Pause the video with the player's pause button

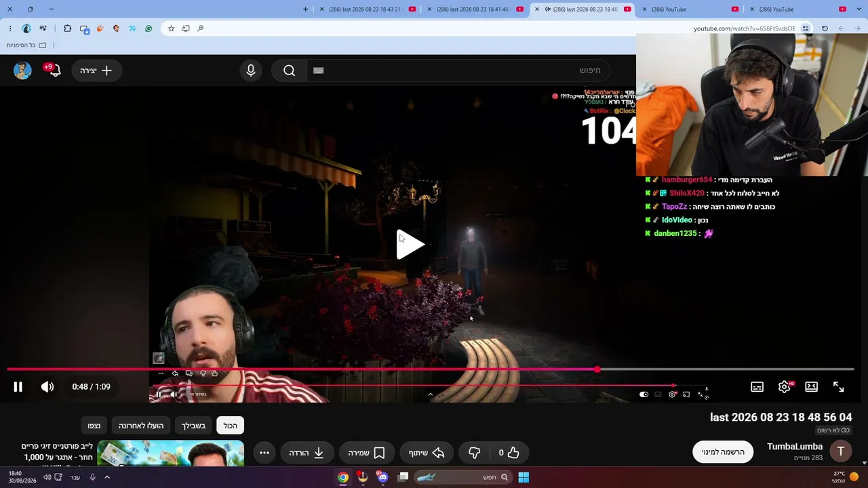[x=18, y=387]
